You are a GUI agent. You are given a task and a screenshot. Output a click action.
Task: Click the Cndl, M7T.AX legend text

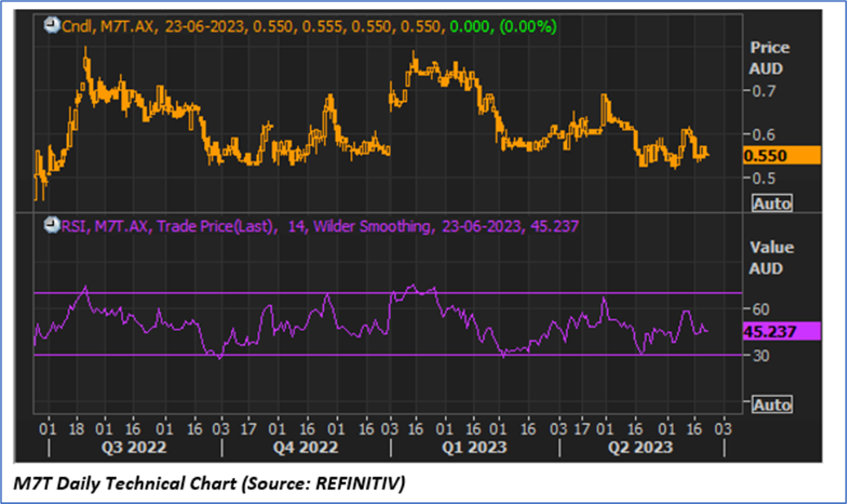[109, 26]
